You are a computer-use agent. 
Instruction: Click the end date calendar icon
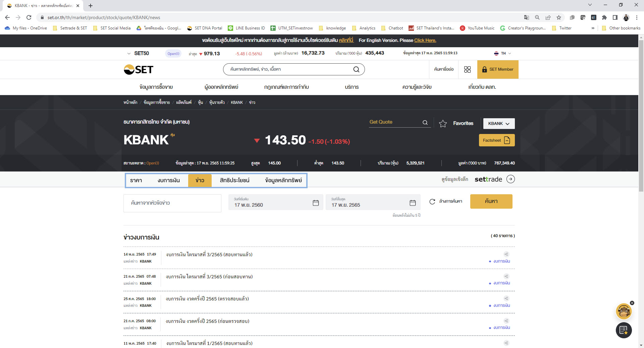pyautogui.click(x=413, y=203)
